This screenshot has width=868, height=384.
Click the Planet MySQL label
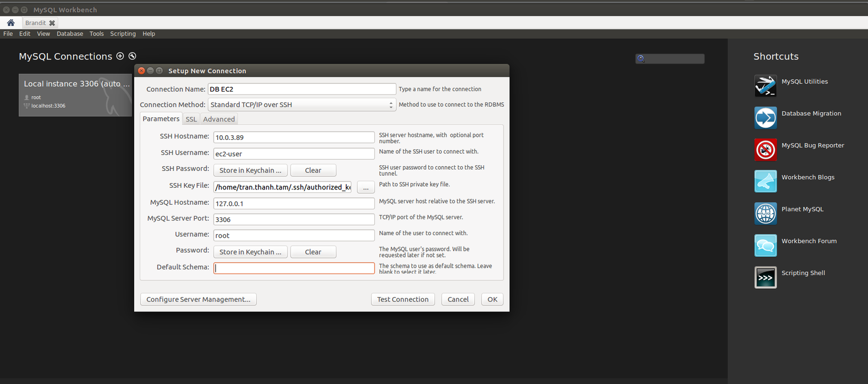(802, 209)
